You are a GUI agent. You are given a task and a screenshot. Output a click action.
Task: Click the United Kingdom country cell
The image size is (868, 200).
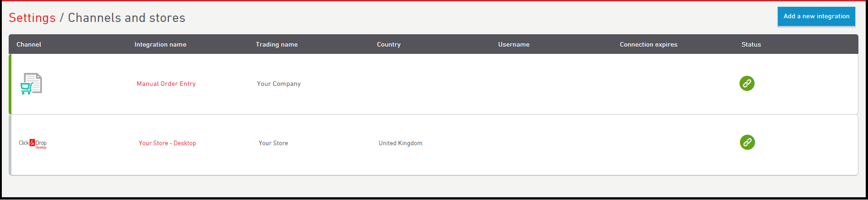coord(401,143)
